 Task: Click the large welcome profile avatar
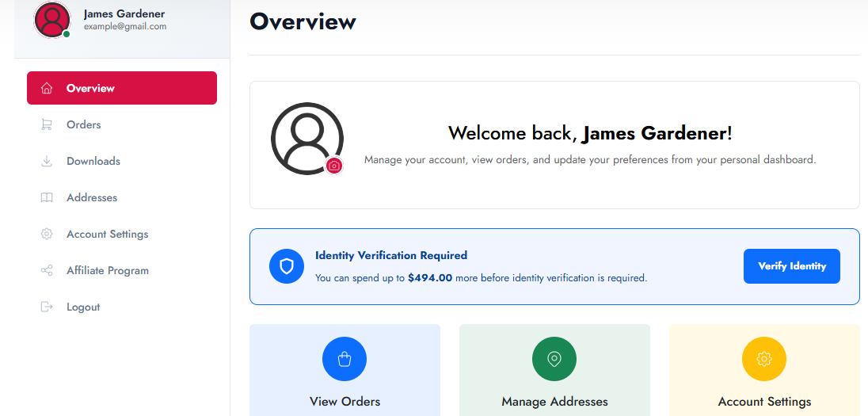(306, 138)
